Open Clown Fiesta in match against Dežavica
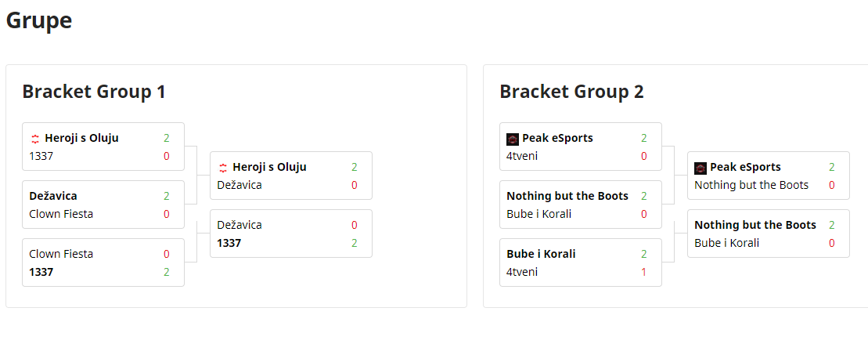The height and width of the screenshot is (344, 868). (61, 214)
